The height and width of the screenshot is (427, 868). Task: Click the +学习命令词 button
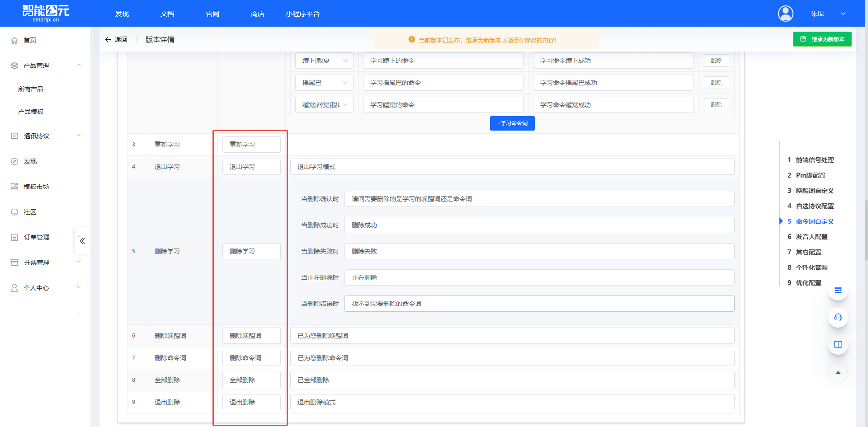pyautogui.click(x=512, y=123)
